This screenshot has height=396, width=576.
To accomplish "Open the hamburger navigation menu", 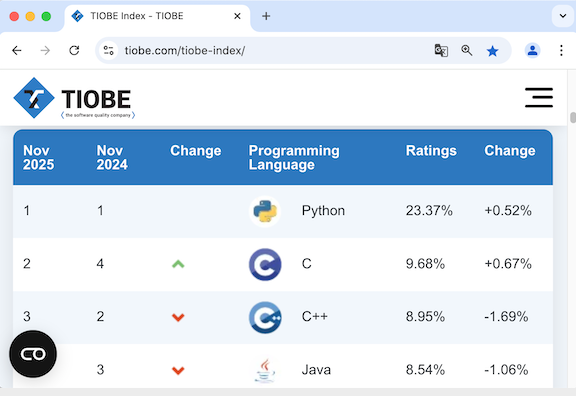I will [x=539, y=98].
